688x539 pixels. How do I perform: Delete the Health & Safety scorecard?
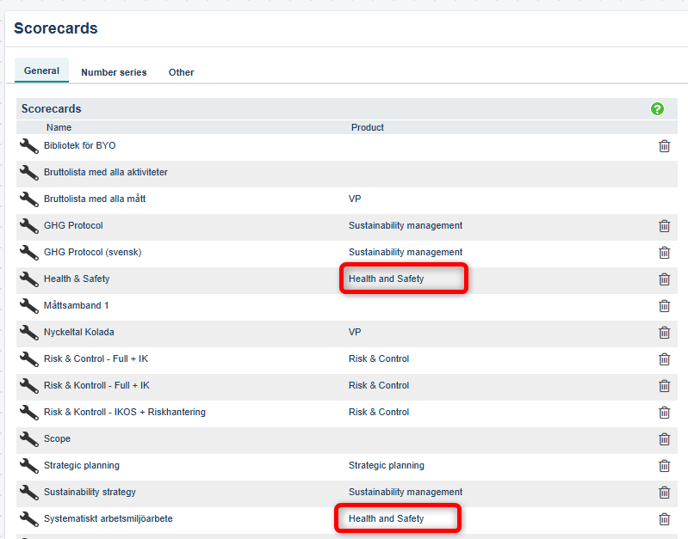tap(664, 279)
